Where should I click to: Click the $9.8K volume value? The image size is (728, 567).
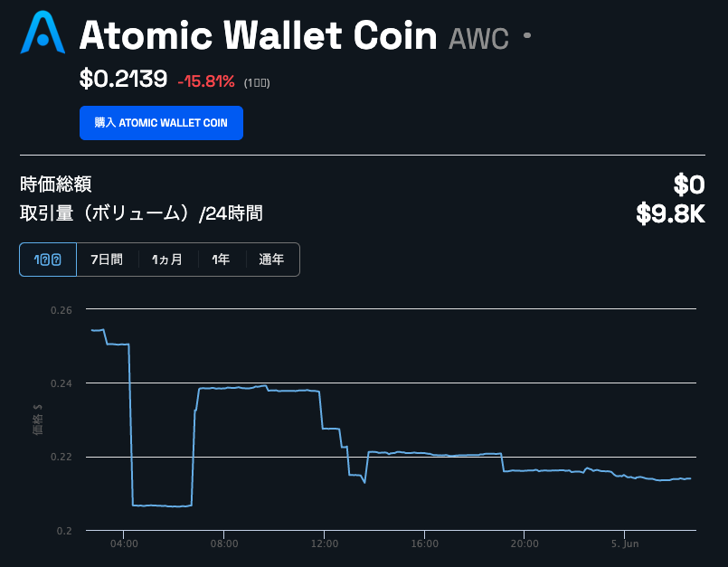point(670,214)
